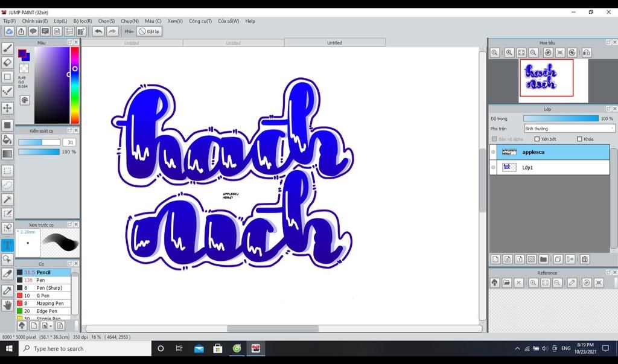The image size is (618, 364).
Task: Switch to the third Untitled tab
Action: click(x=334, y=43)
